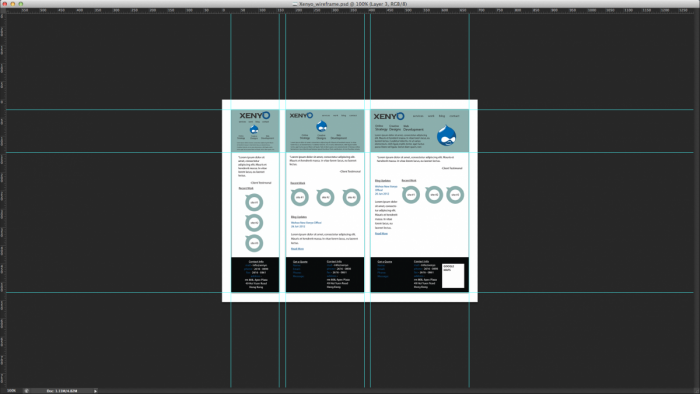Select the Drupal drop icon in middle layout
The width and height of the screenshot is (700, 394).
(321, 126)
